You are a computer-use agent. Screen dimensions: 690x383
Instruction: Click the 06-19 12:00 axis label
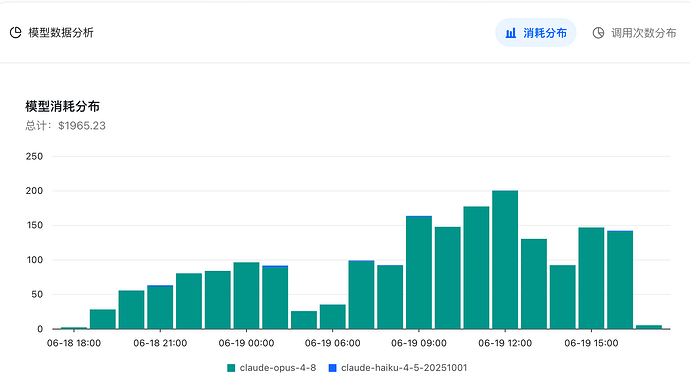coord(505,343)
